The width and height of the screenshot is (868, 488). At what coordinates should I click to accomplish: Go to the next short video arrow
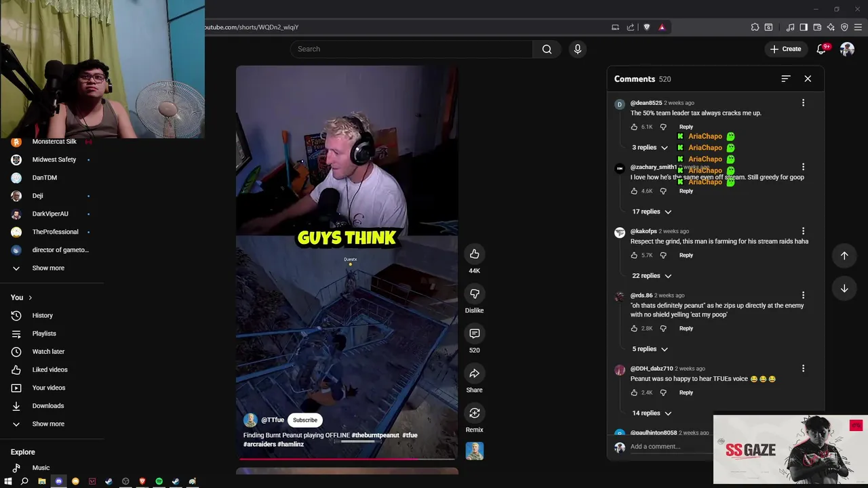pyautogui.click(x=844, y=288)
